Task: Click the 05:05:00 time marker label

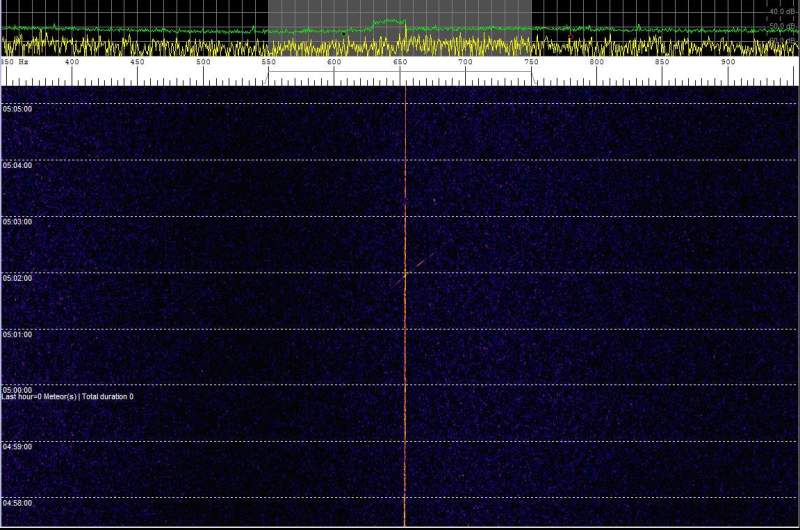Action: [18, 109]
